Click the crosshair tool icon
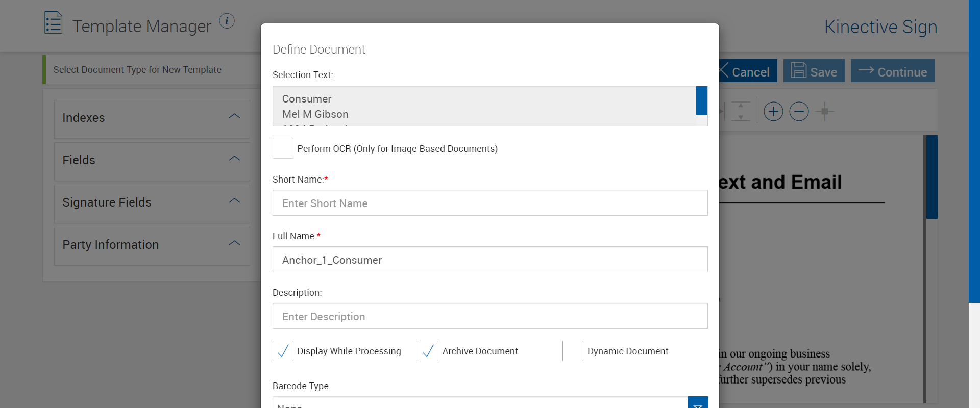The height and width of the screenshot is (408, 980). (x=824, y=111)
